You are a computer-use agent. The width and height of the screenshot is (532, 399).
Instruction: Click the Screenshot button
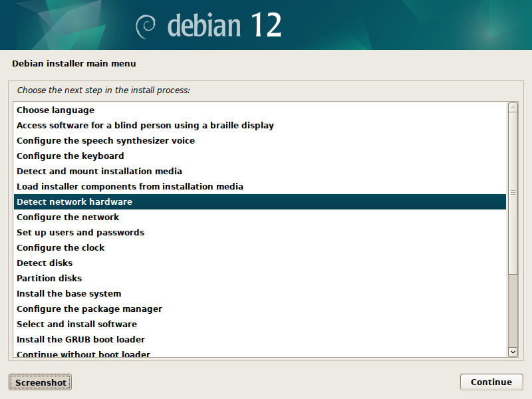pyautogui.click(x=41, y=382)
